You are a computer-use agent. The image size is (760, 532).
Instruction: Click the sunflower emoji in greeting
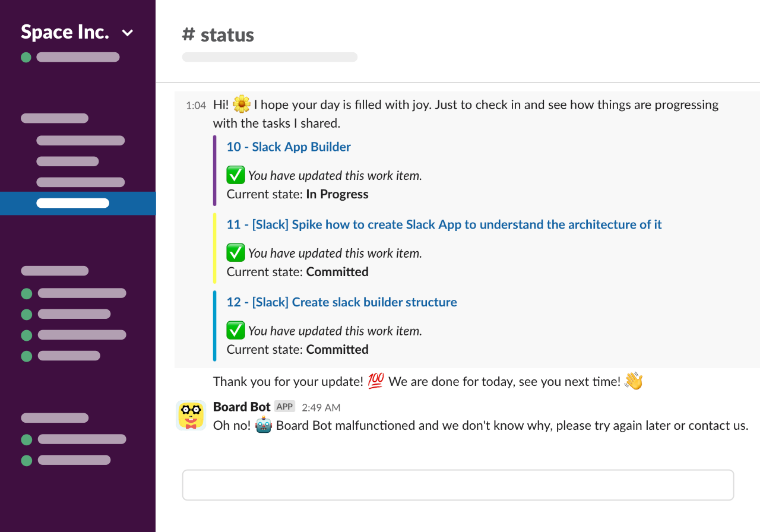[x=242, y=104]
